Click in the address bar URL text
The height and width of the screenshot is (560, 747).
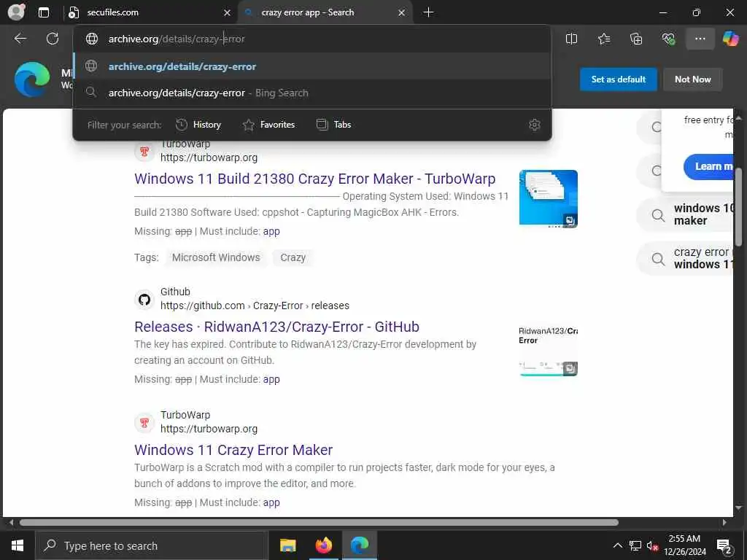(x=177, y=39)
